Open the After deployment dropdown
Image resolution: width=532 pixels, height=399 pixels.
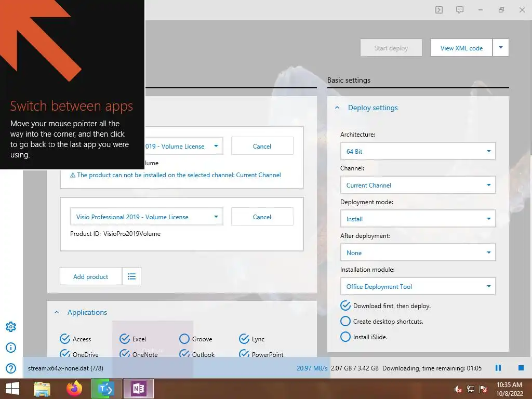[418, 252]
